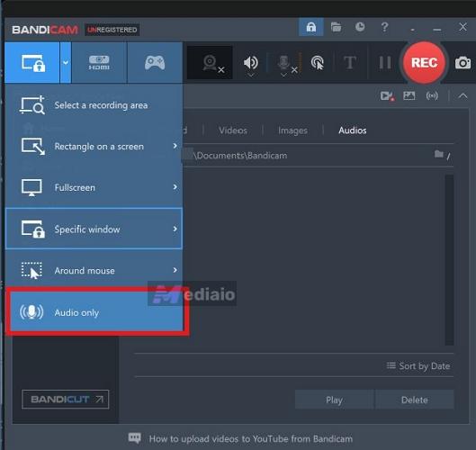Select the HDMI device recording mode

[99, 63]
